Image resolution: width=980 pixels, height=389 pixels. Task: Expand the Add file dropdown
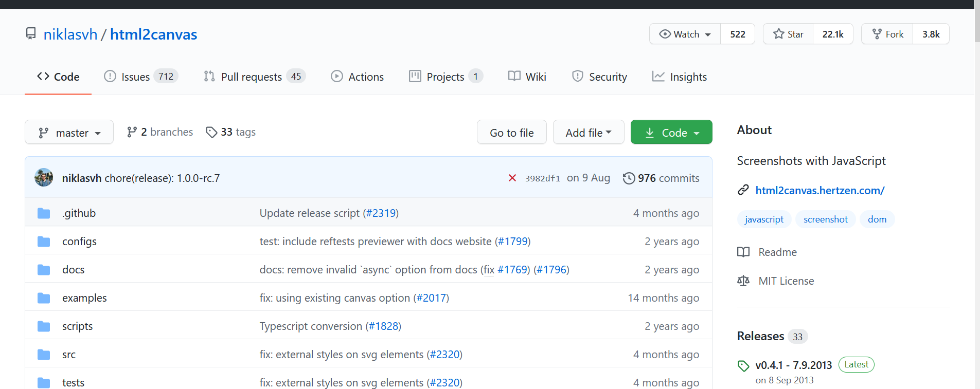click(x=589, y=132)
